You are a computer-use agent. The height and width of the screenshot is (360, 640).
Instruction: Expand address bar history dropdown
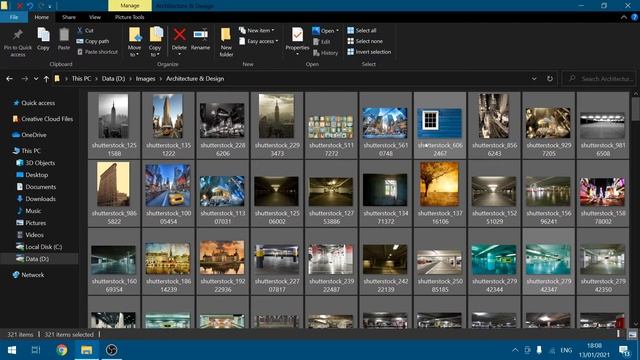[x=534, y=79]
